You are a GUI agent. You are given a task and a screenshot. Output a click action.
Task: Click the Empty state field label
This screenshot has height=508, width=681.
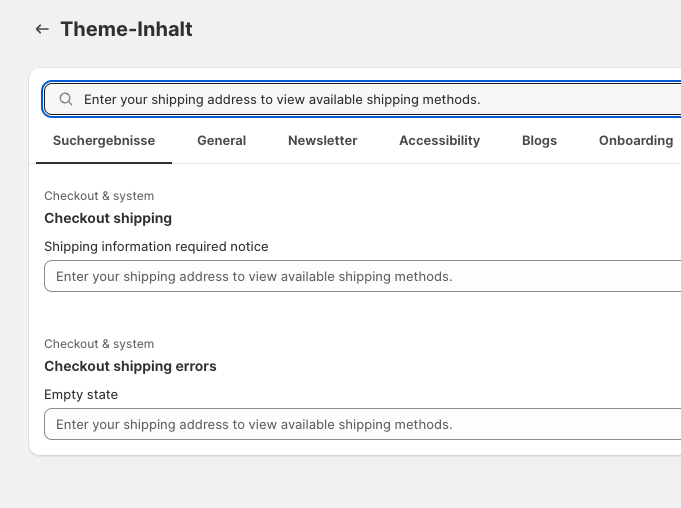coord(81,394)
